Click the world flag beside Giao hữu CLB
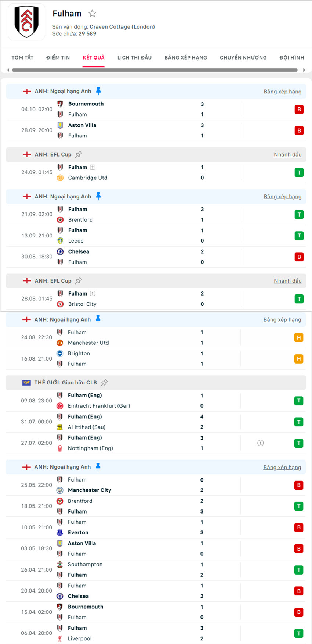 pyautogui.click(x=26, y=382)
